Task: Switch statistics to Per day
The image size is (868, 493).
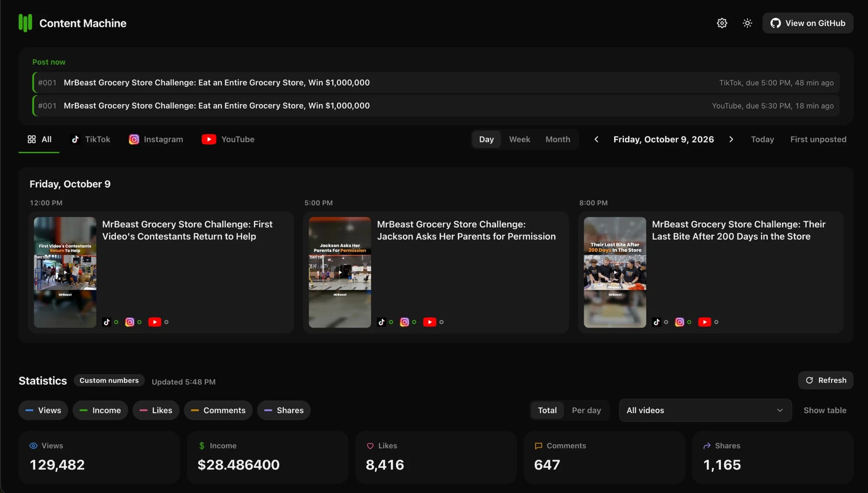Action: point(586,410)
